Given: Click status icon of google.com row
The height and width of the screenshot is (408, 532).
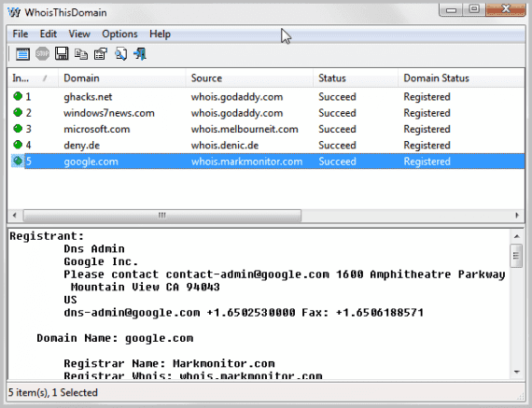Looking at the screenshot, I should tap(18, 161).
